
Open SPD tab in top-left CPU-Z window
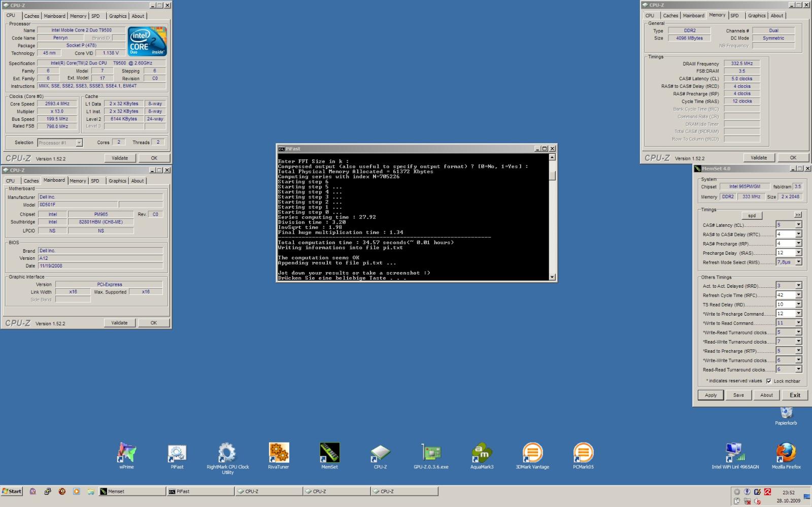coord(95,16)
